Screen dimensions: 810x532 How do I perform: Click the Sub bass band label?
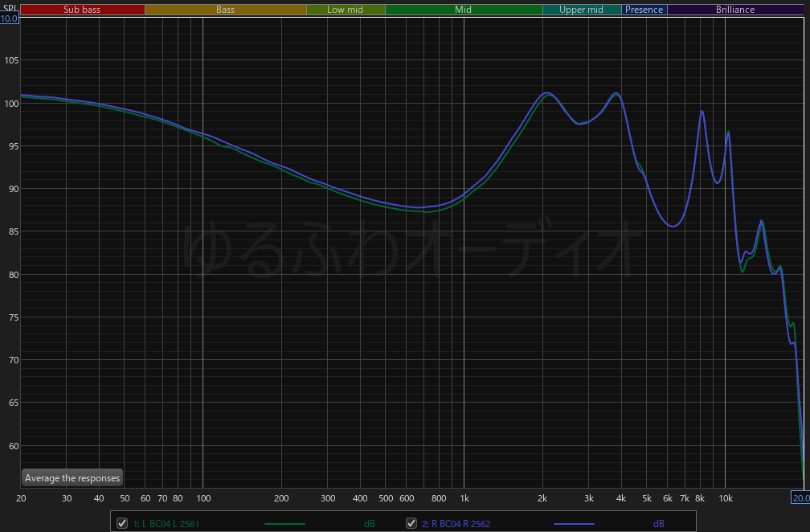tap(82, 10)
